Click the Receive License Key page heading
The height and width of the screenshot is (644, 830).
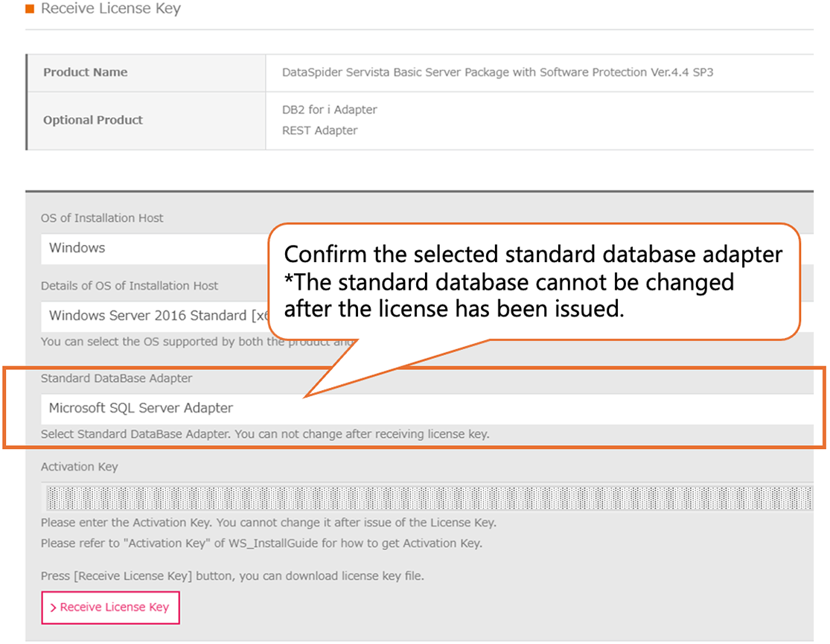point(110,9)
